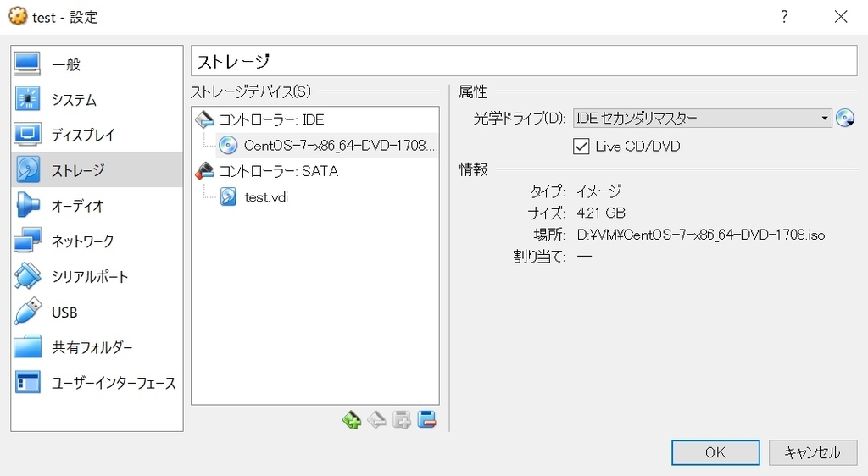Screen dimensions: 868x476
Task: Open the ディスプレイ settings category
Action: coord(97,135)
